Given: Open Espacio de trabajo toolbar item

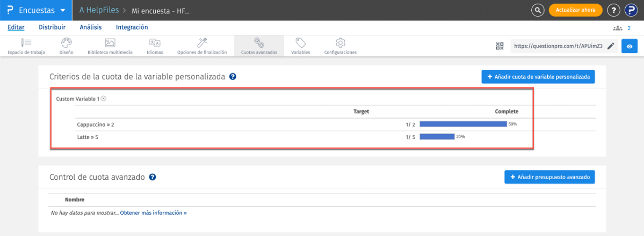Looking at the screenshot, I should [x=26, y=46].
